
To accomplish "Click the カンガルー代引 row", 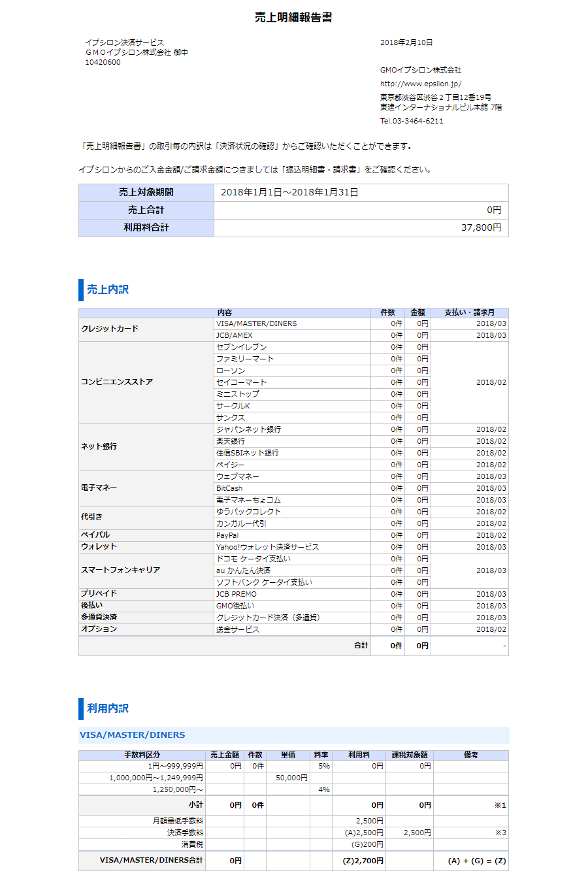I will (x=361, y=524).
